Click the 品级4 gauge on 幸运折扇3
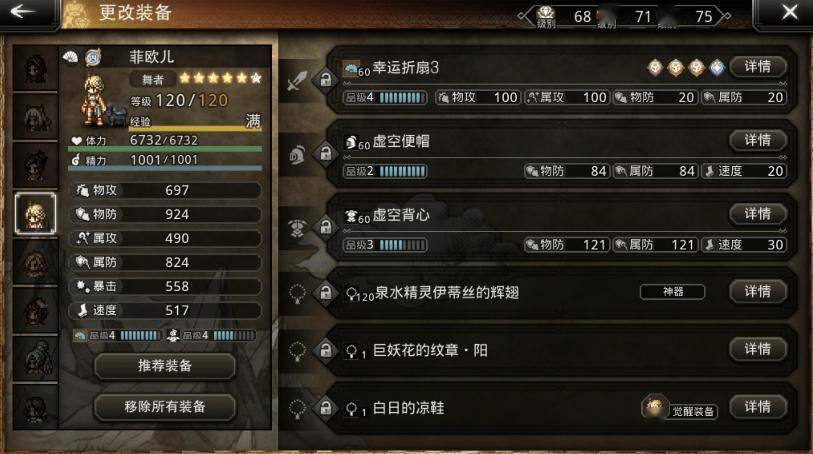 point(385,97)
